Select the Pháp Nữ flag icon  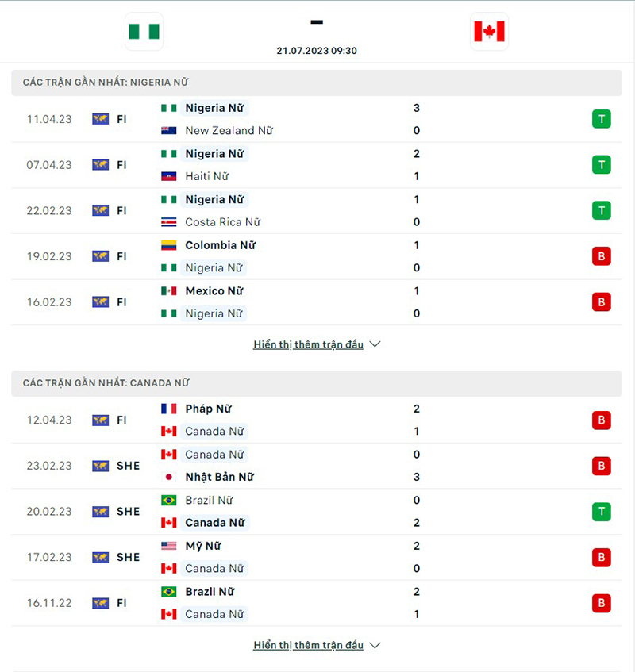pos(170,409)
